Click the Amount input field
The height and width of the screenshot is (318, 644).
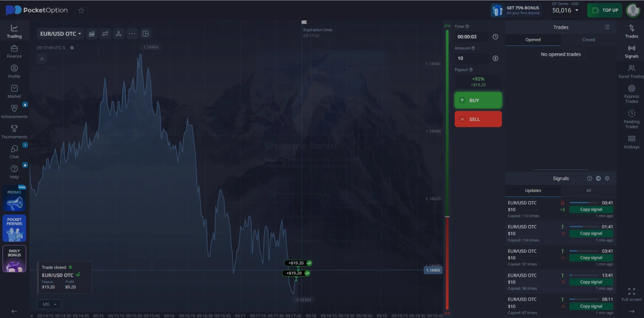click(472, 58)
